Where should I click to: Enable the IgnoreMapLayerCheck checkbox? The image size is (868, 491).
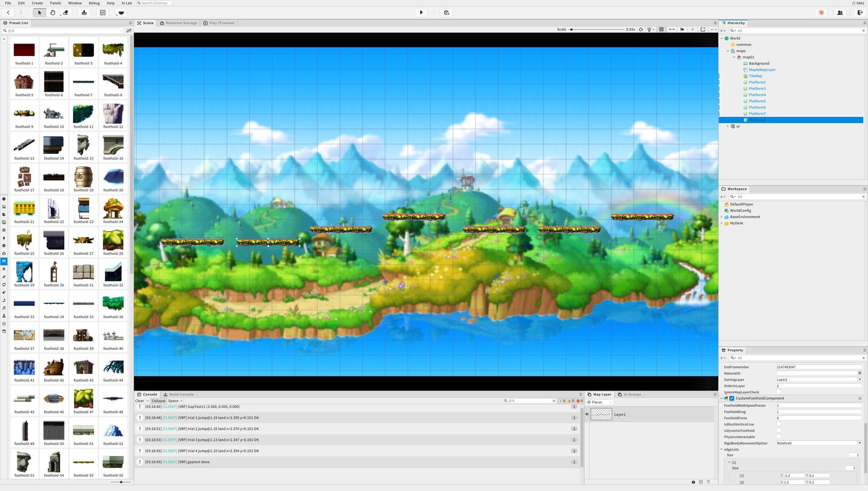click(x=778, y=392)
